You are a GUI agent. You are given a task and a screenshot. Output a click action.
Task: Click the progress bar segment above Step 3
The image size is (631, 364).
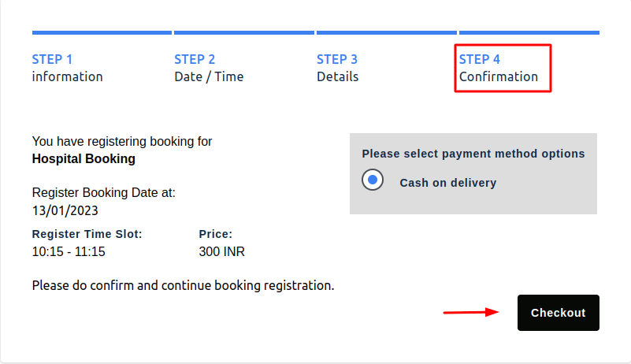coord(386,32)
